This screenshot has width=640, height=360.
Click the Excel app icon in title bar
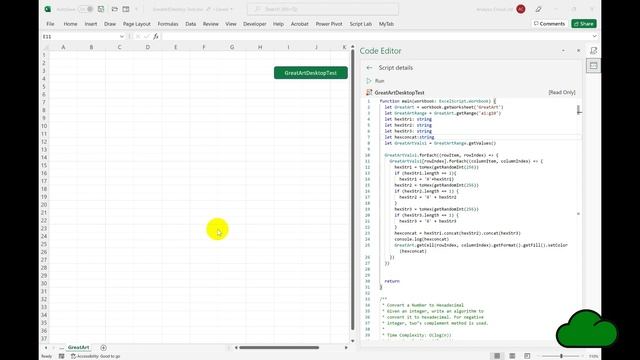[x=48, y=9]
